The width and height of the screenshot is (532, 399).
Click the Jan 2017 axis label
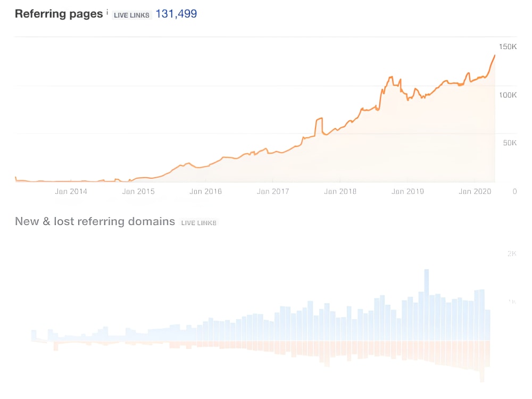pyautogui.click(x=273, y=192)
